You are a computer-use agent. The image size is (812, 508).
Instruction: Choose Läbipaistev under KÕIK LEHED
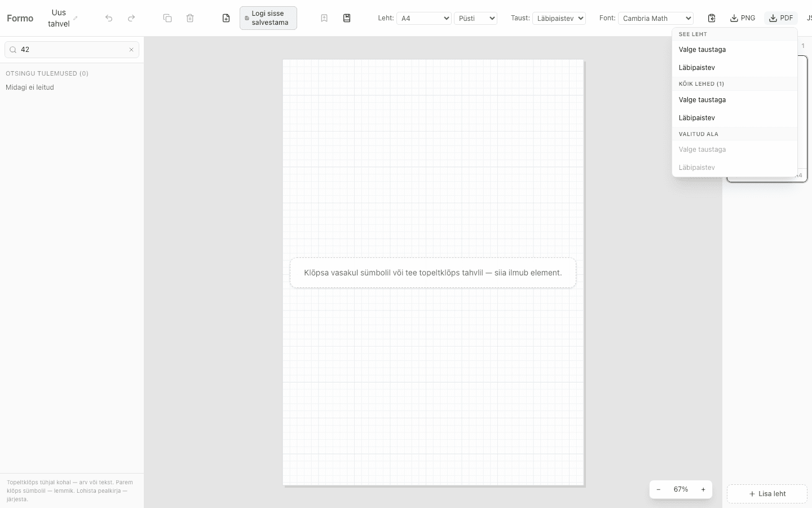(x=735, y=118)
